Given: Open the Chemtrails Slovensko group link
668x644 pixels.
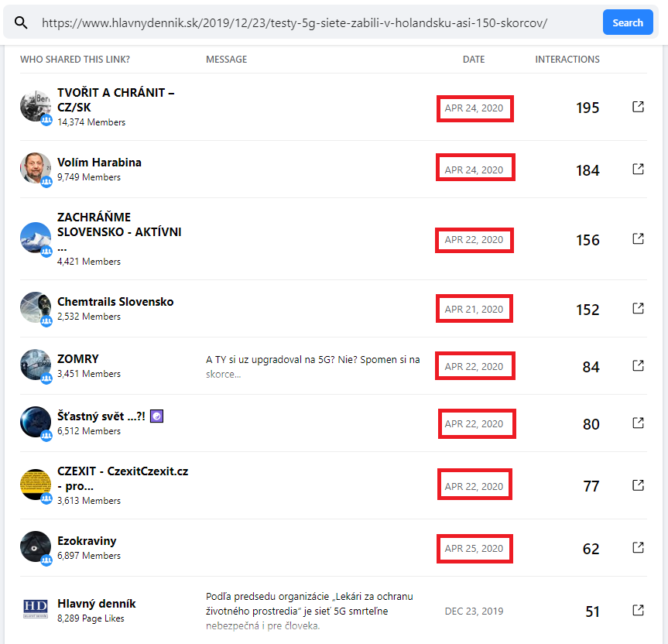Looking at the screenshot, I should click(115, 302).
